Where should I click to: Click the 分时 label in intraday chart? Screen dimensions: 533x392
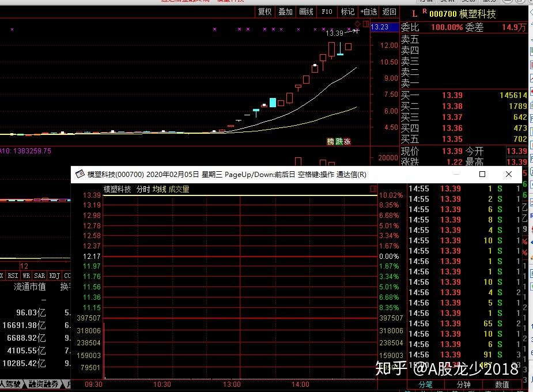pos(143,189)
